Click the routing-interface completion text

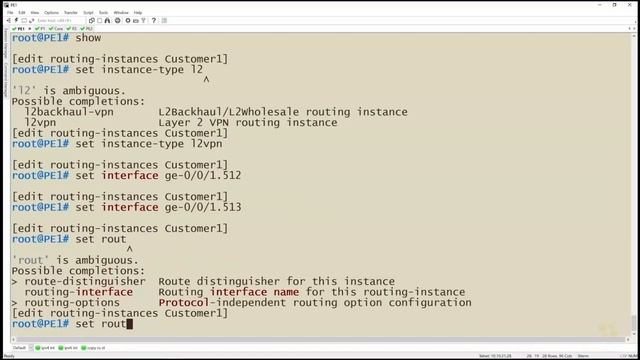pyautogui.click(x=78, y=292)
